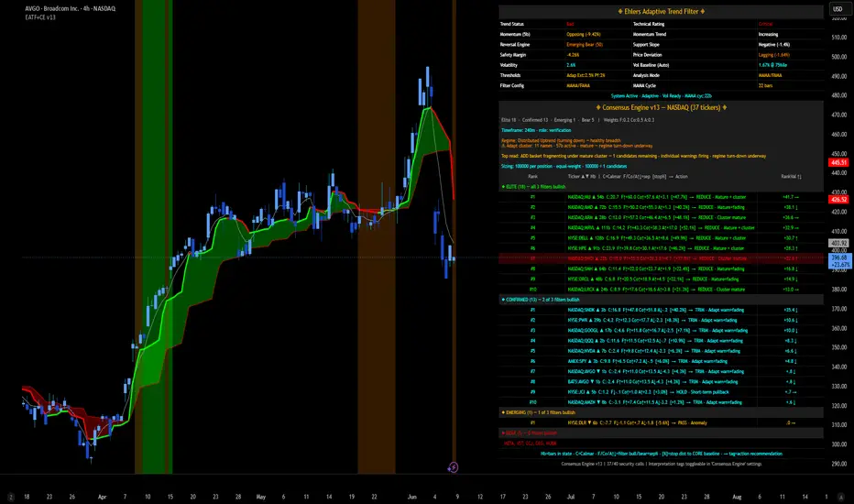Click the EATF+CE v13 indicator label
The width and height of the screenshot is (854, 504).
pyautogui.click(x=40, y=17)
